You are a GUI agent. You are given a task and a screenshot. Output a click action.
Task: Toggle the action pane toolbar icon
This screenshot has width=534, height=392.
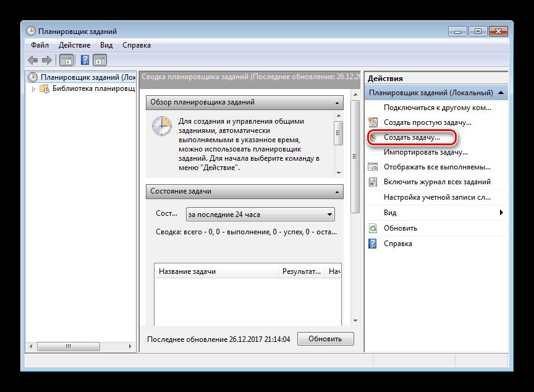(100, 60)
